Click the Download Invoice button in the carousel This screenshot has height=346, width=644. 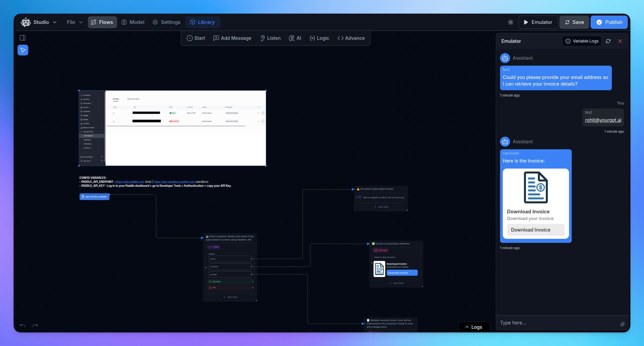click(x=536, y=230)
